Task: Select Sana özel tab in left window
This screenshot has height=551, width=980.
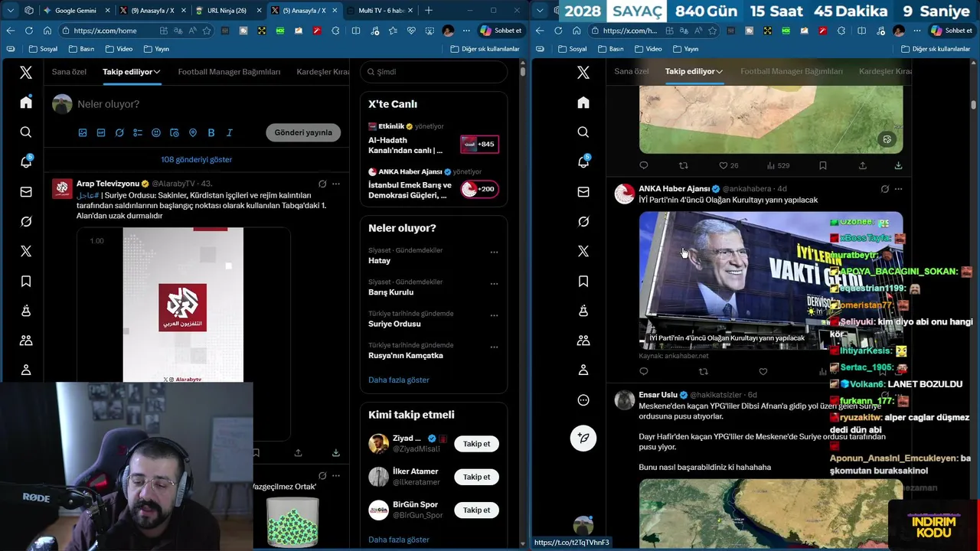Action: pos(69,71)
